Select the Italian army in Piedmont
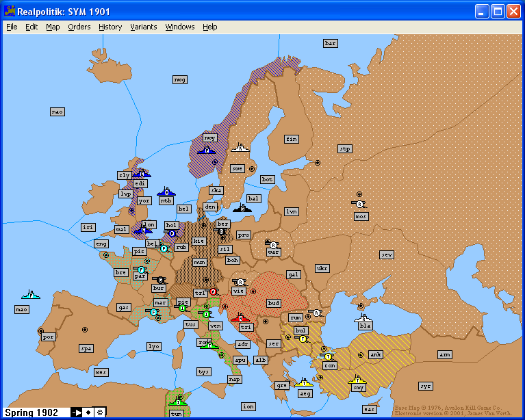 [x=182, y=308]
